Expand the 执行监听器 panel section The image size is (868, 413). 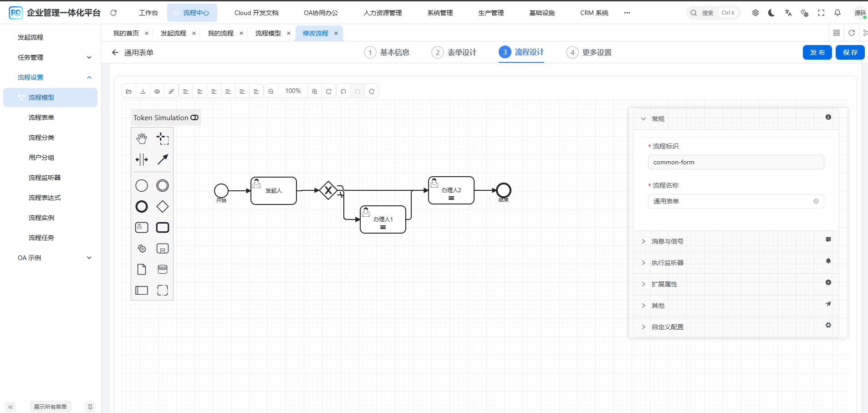[x=667, y=263]
